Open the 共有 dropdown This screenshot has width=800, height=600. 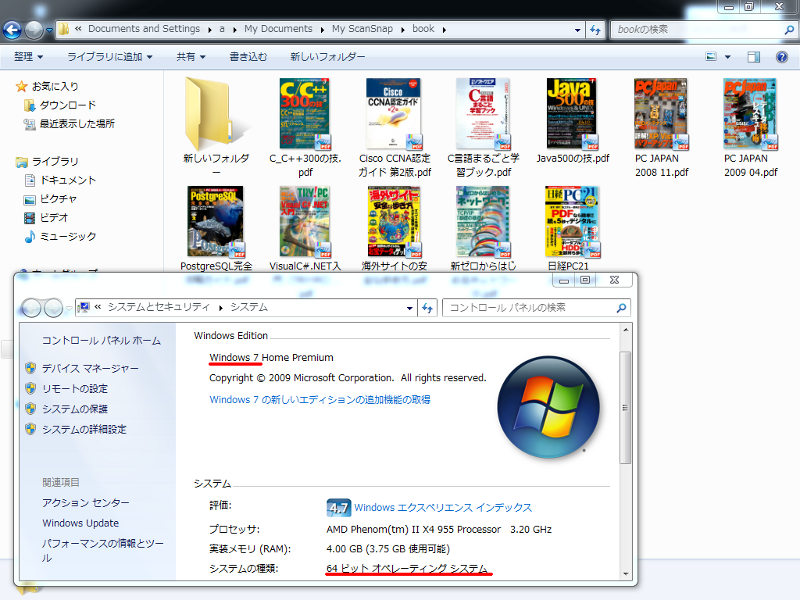click(191, 57)
